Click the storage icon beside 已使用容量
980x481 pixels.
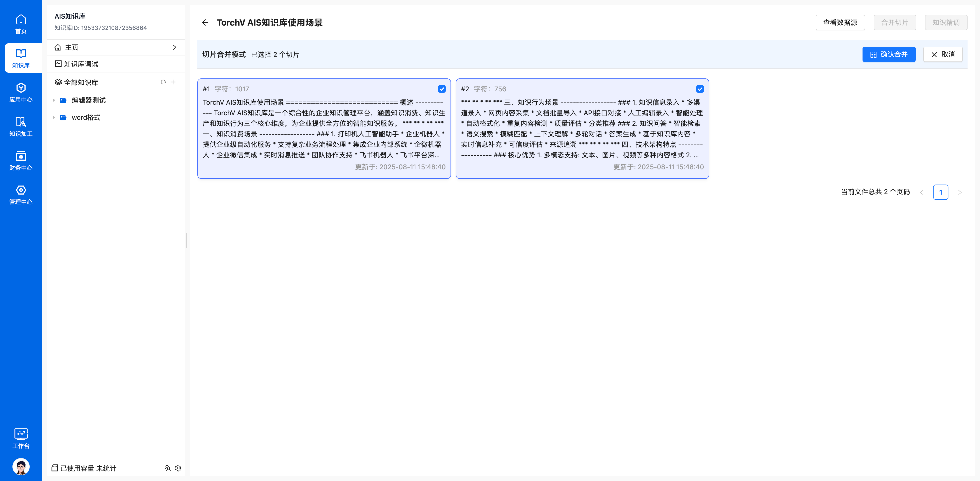55,468
